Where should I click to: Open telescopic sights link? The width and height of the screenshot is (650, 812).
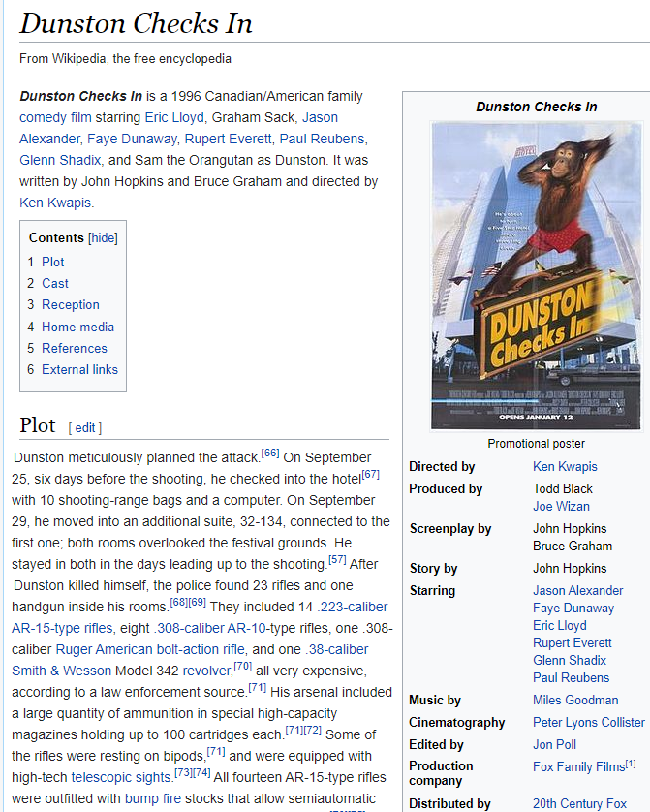120,777
